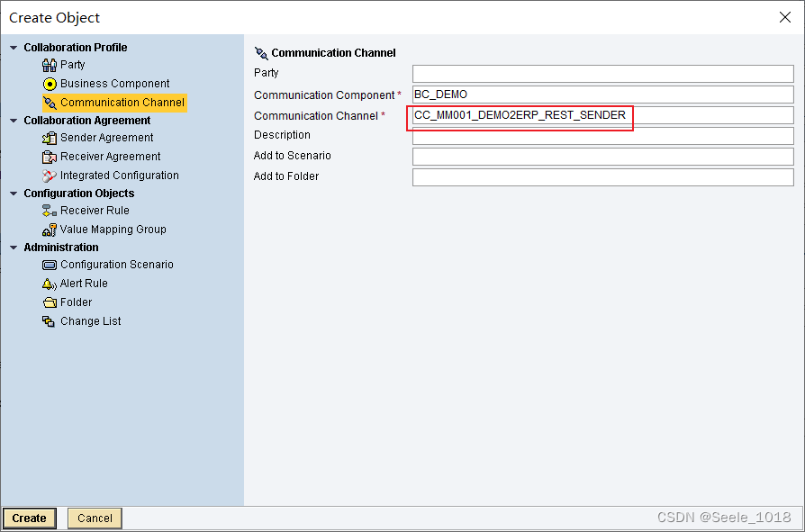Focus the Add to Scenario field
Screen dimensions: 805x532
point(602,157)
